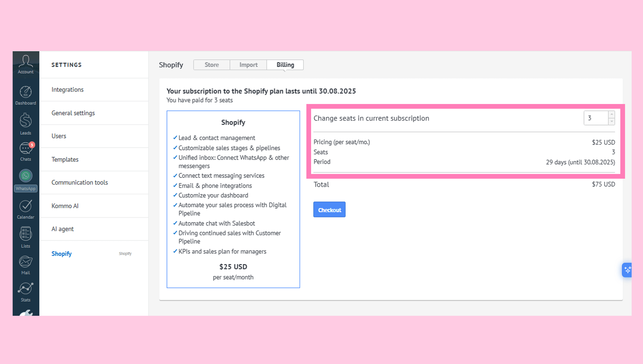
Task: Select Shopify in settings menu
Action: coord(61,254)
